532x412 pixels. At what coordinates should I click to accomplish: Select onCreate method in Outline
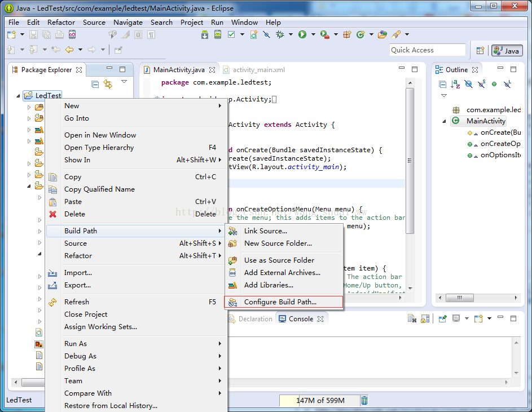tap(494, 132)
